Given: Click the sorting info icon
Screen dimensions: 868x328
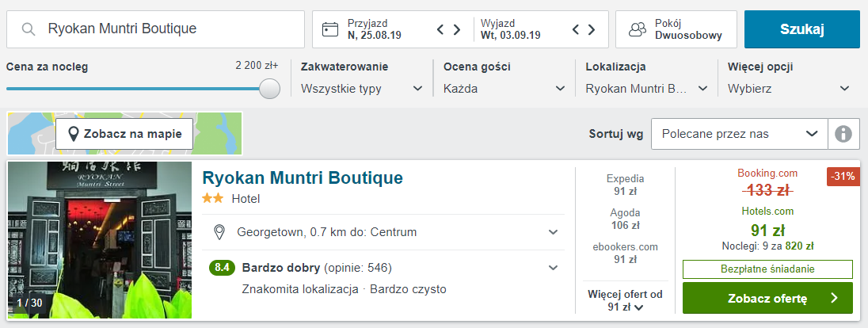Looking at the screenshot, I should tap(843, 134).
